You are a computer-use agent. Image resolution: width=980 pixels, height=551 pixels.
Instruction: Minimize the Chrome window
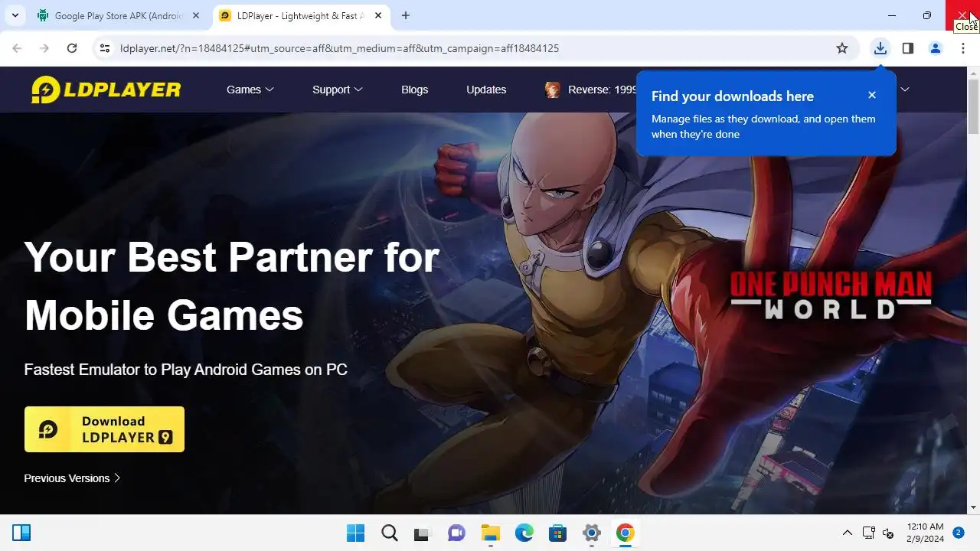pos(892,15)
